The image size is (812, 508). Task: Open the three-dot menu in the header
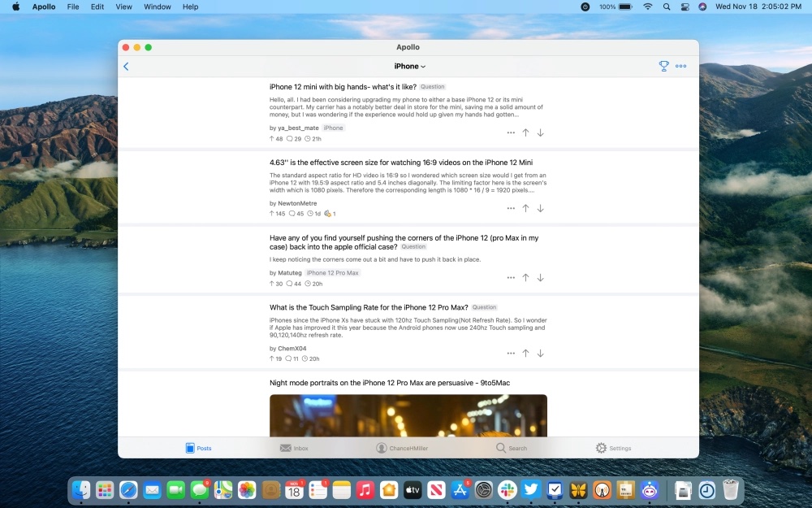tap(681, 66)
